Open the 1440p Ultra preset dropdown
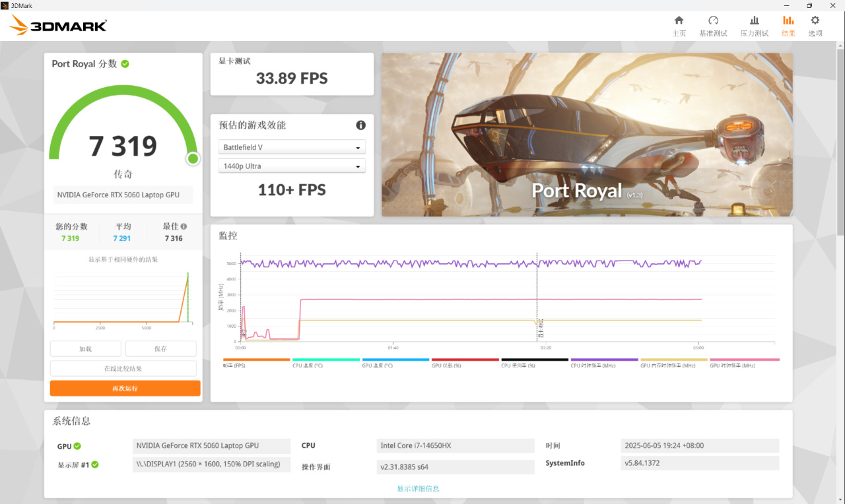The height and width of the screenshot is (504, 845). coord(292,166)
